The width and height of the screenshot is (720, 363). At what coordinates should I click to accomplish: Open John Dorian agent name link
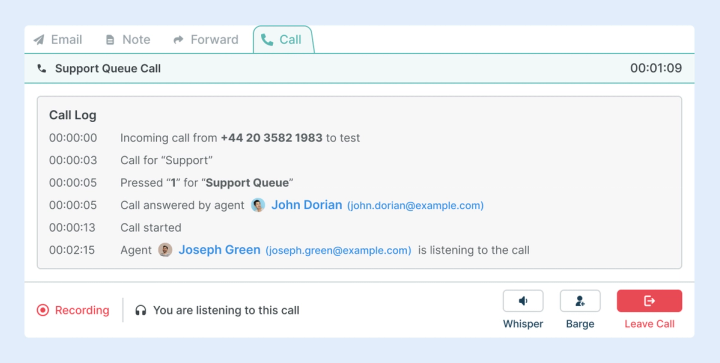click(x=307, y=205)
